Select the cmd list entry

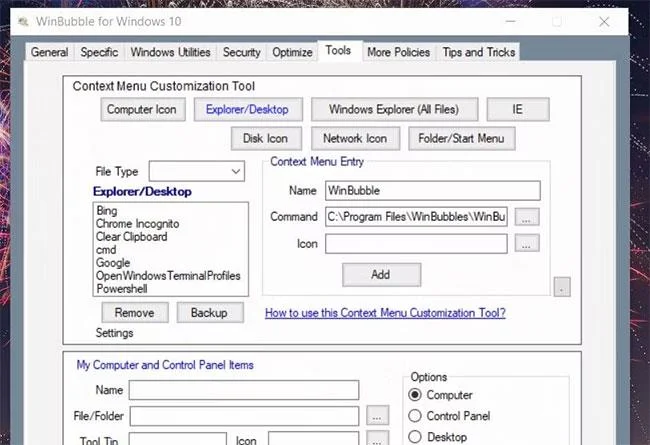106,250
